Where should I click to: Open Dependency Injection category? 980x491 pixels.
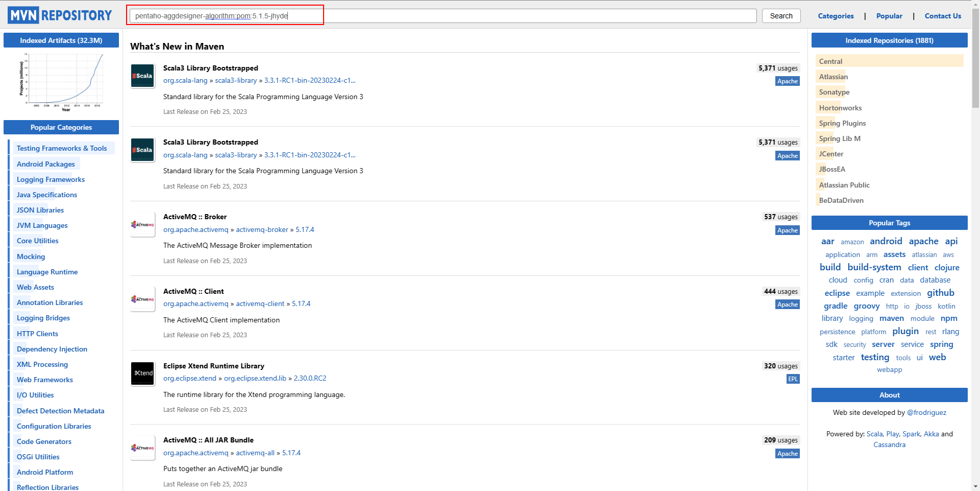coord(52,349)
